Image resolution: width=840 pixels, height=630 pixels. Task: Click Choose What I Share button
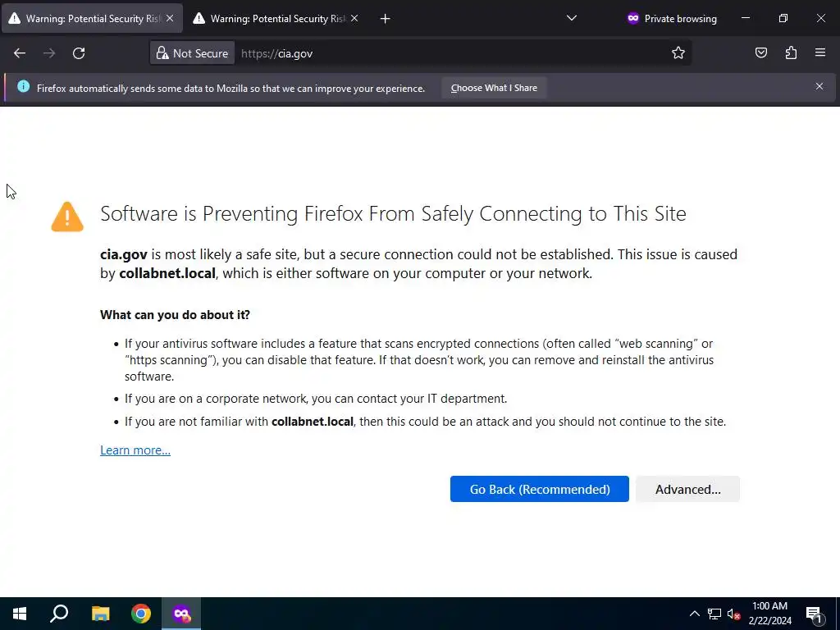[494, 88]
